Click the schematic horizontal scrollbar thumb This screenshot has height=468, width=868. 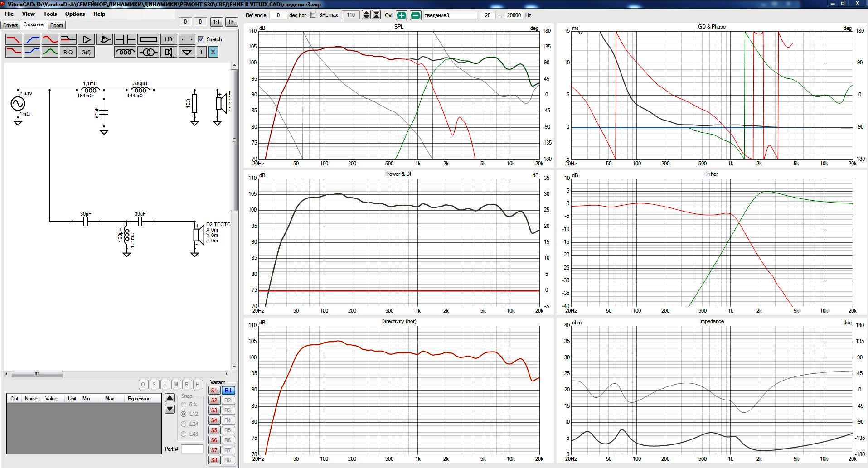click(36, 374)
